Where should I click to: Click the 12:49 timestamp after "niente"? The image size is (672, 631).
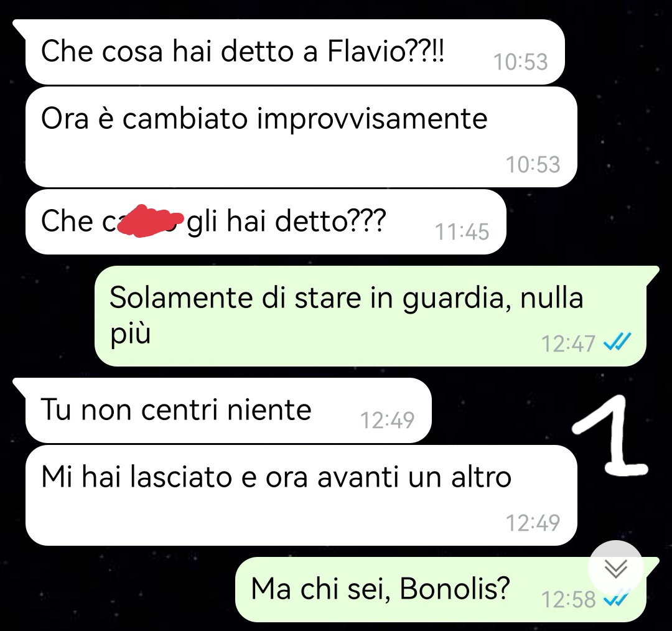[x=387, y=420]
